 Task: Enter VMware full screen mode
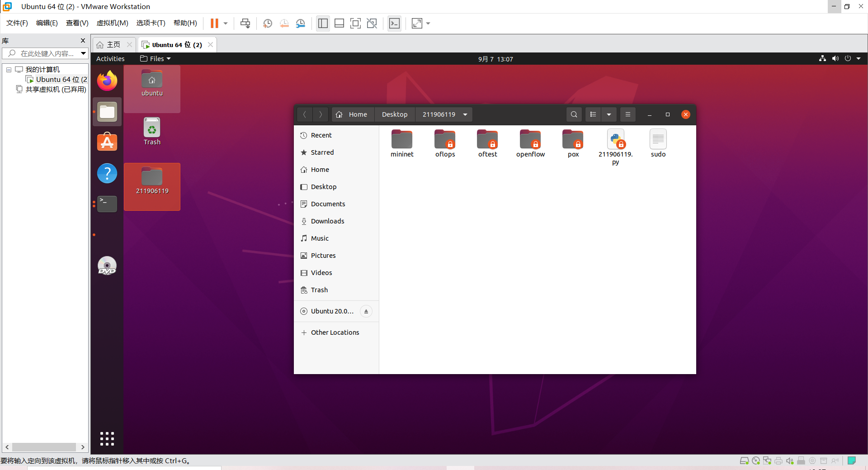(x=355, y=23)
